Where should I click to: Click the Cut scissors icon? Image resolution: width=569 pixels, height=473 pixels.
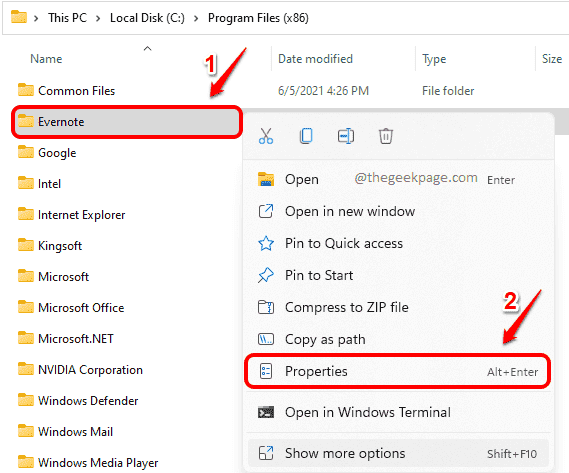click(266, 136)
